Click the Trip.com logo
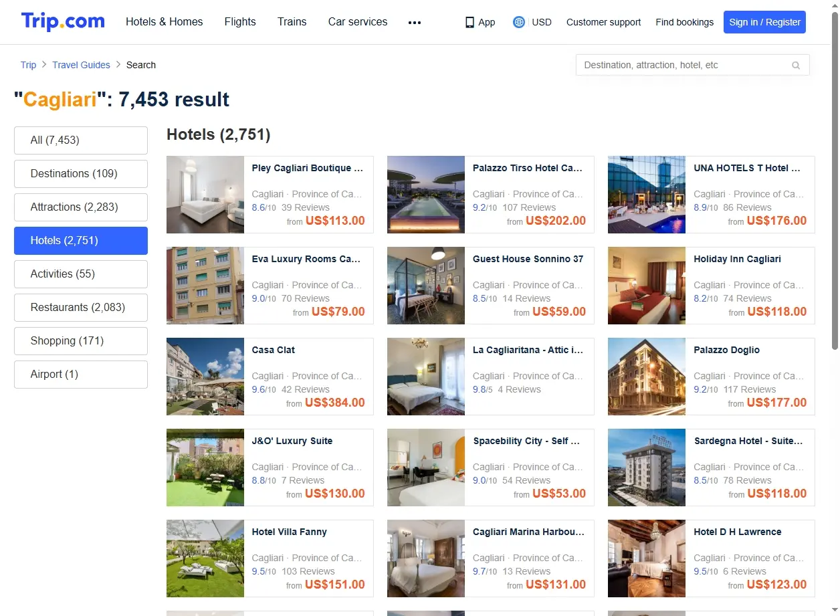Screen dimensions: 840x616 pyautogui.click(x=63, y=21)
